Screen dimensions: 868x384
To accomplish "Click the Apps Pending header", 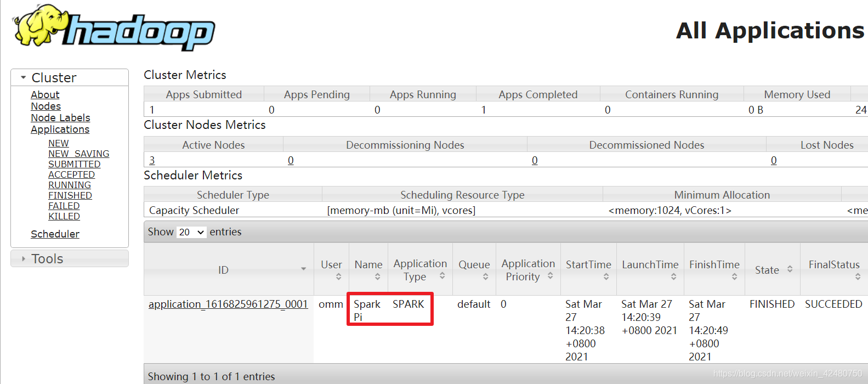I will coord(317,94).
